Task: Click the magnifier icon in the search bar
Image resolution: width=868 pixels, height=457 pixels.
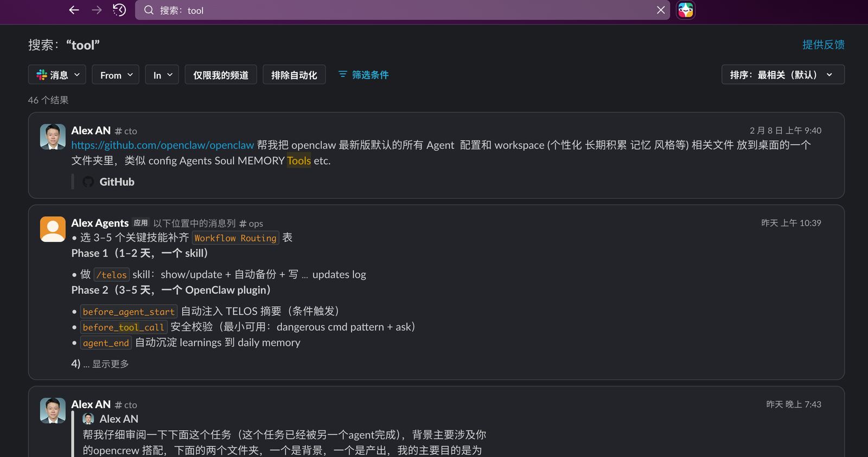Action: click(x=149, y=10)
